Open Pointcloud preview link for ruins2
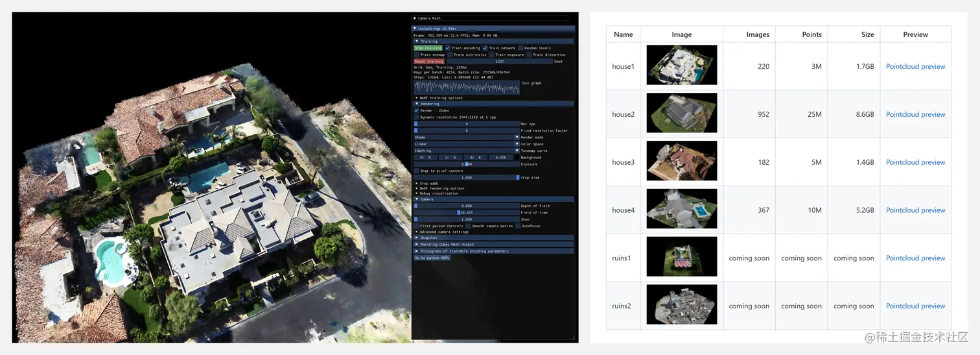Screen dimensions: 980x355 [x=915, y=306]
